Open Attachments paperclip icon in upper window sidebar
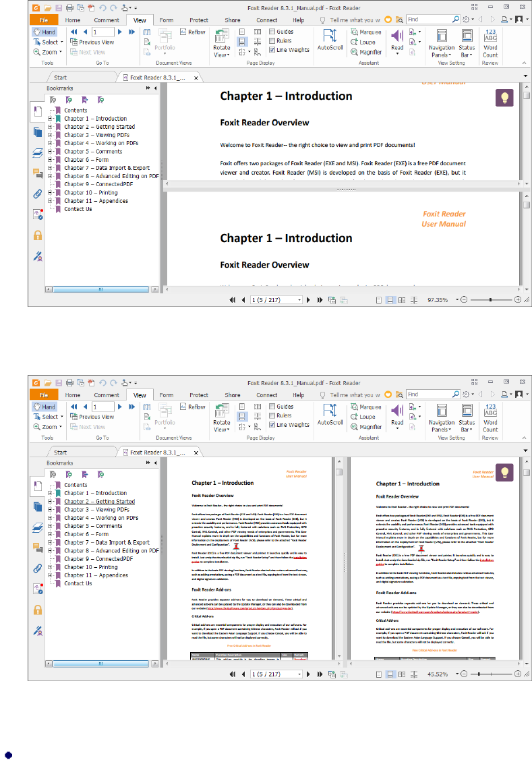Viewport: 532px width, 760px height. [x=37, y=194]
